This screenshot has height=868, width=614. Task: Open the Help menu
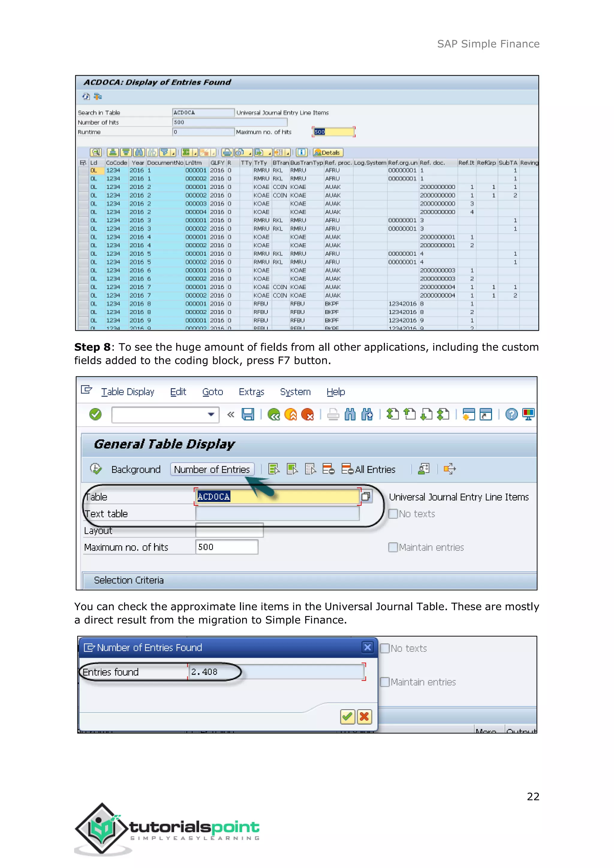click(x=336, y=392)
